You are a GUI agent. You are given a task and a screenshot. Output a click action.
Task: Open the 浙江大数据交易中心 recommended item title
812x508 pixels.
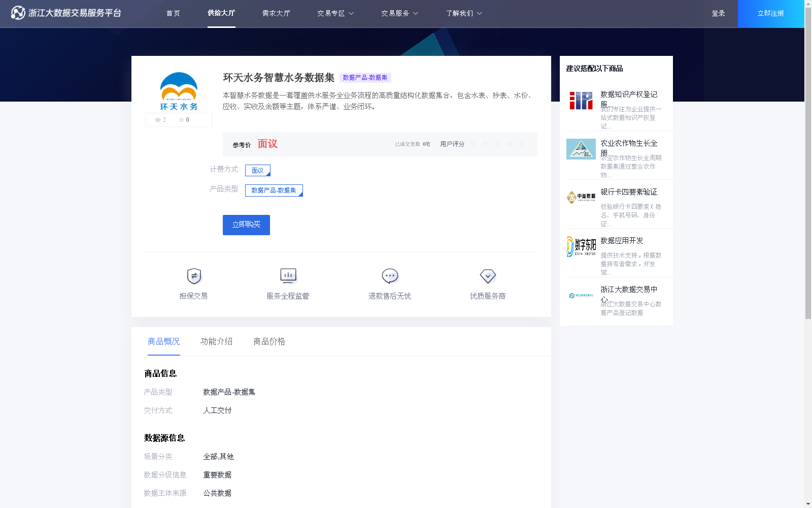coord(629,294)
